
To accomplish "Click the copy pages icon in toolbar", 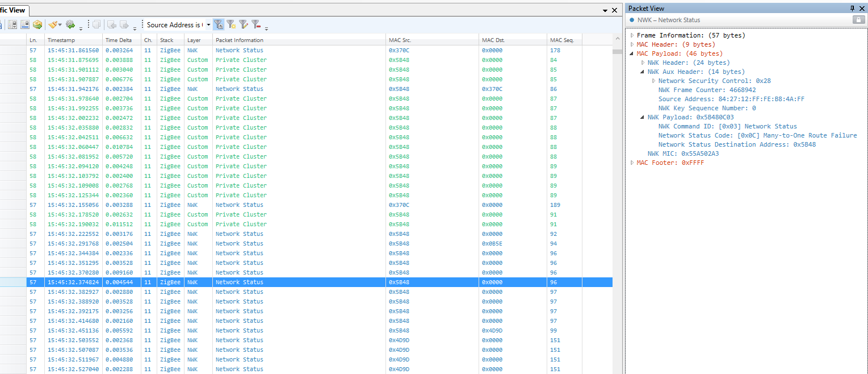I will pos(97,24).
